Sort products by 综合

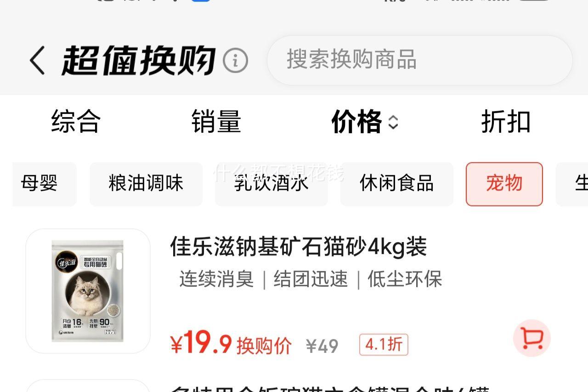[x=76, y=122]
